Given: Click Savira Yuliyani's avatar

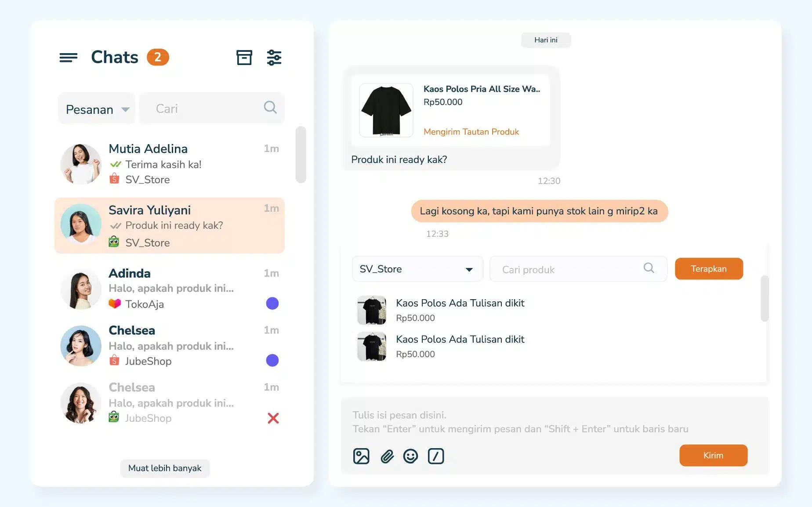Looking at the screenshot, I should click(x=81, y=224).
